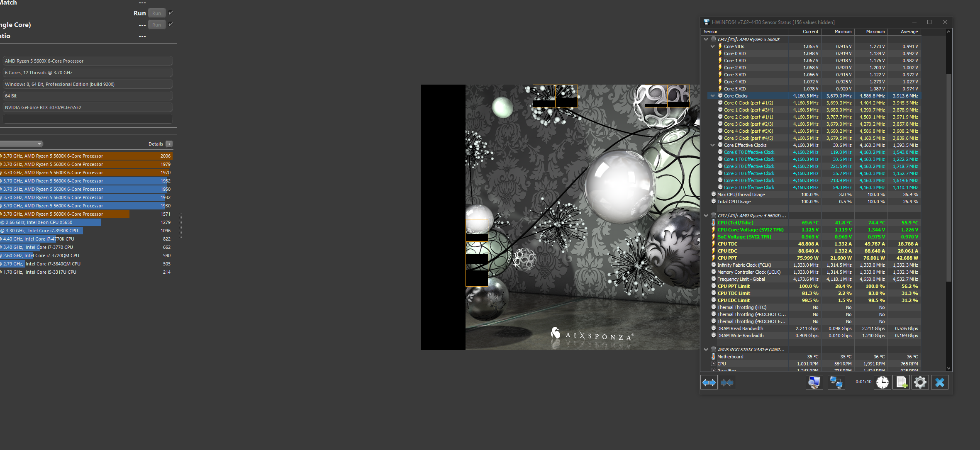Open the network remote monitoring icon

[x=836, y=382]
